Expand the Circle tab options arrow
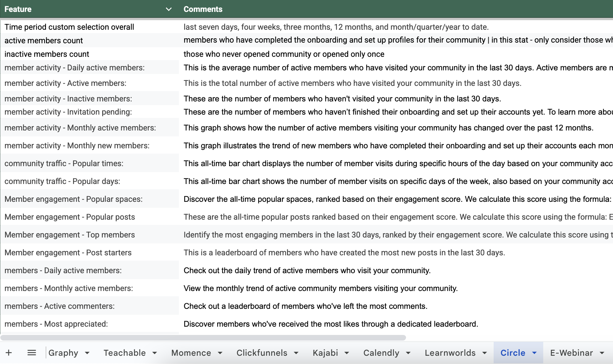Screen dimensions: 613x364 pyautogui.click(x=534, y=353)
